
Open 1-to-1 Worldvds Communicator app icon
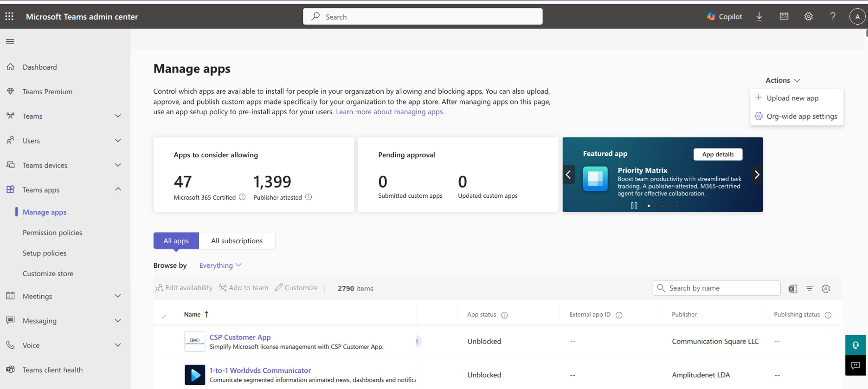[195, 375]
